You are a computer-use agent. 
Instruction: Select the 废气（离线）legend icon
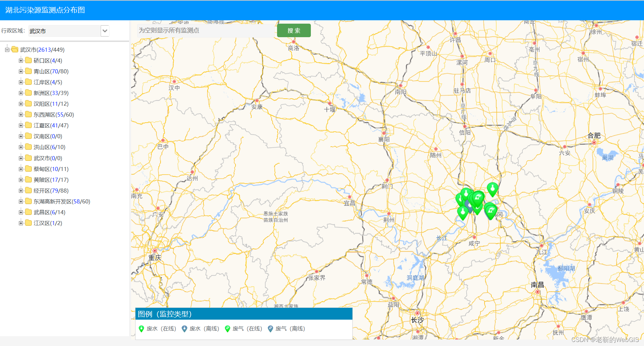click(271, 328)
